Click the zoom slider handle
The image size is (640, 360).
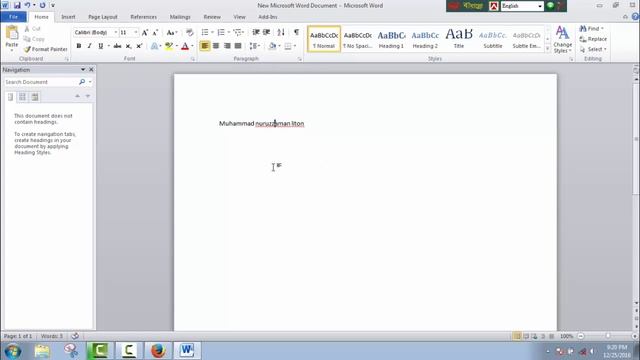(608, 336)
